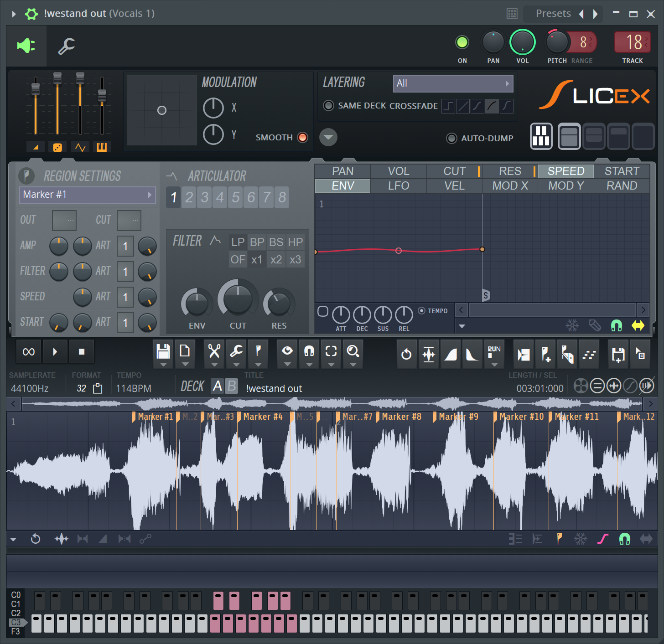The height and width of the screenshot is (644, 664).
Task: Click the keyboard layout piano icon
Action: point(541,136)
